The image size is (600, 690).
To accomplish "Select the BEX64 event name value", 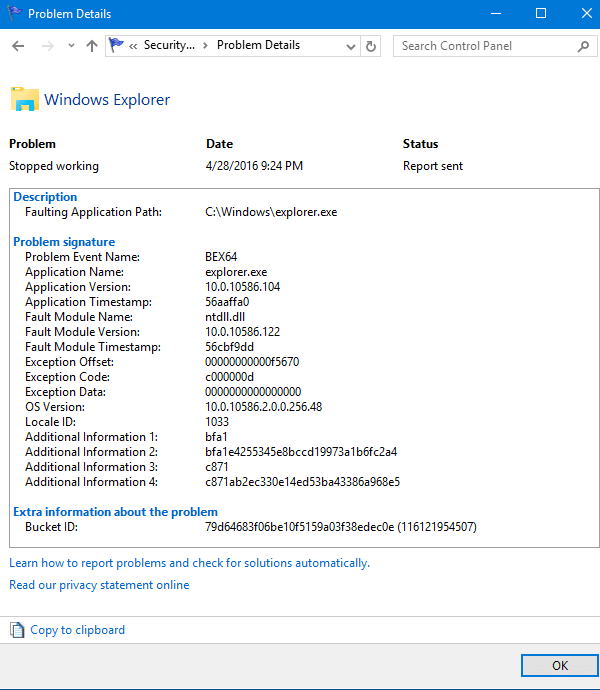I will click(x=221, y=257).
